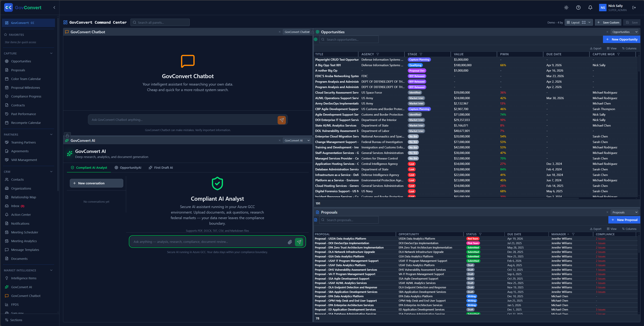This screenshot has width=644, height=326.
Task: Open Inbox with 3 unread
Action: click(x=17, y=206)
